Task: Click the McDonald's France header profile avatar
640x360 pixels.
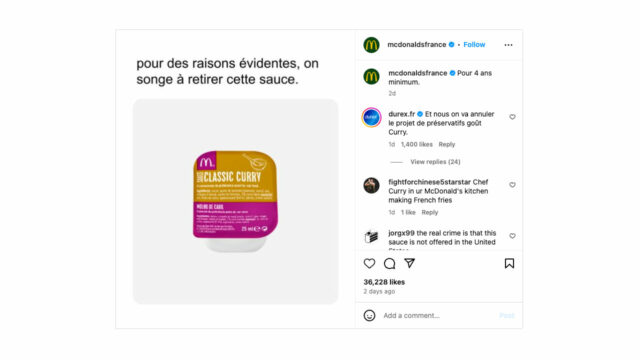Action: pos(371,45)
